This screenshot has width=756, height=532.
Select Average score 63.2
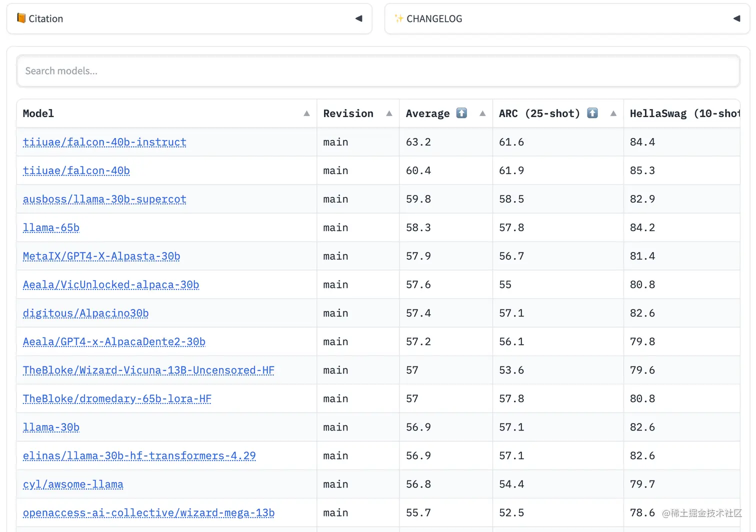point(418,142)
